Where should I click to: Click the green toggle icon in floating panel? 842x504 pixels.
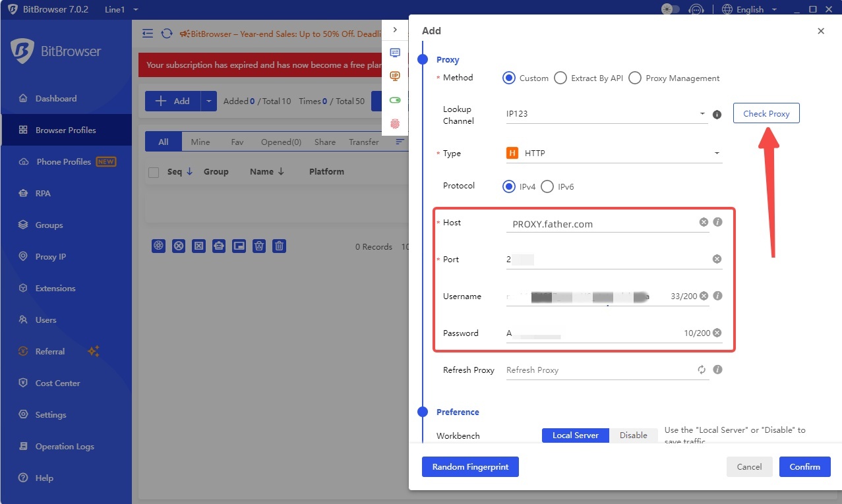click(395, 100)
